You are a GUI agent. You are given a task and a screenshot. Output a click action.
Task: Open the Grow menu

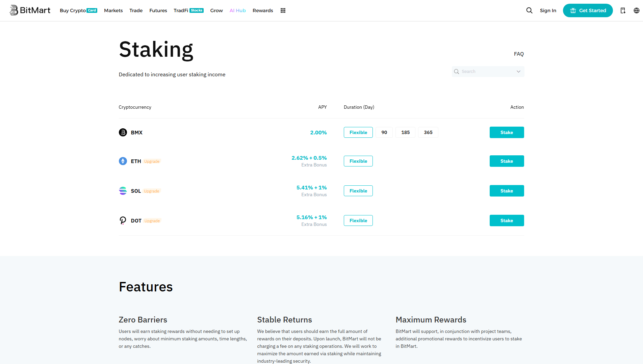coord(216,10)
